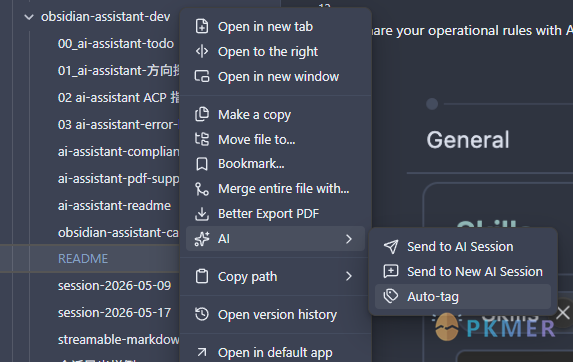Viewport: 573px width, 362px height.
Task: Click the Merge entire file icon
Action: pos(202,189)
